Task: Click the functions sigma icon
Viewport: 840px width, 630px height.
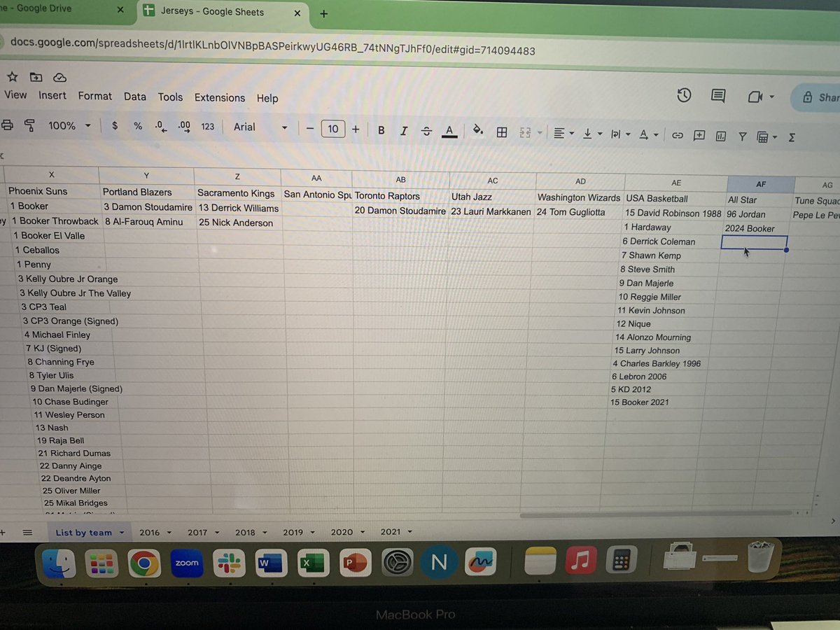Action: click(x=792, y=137)
